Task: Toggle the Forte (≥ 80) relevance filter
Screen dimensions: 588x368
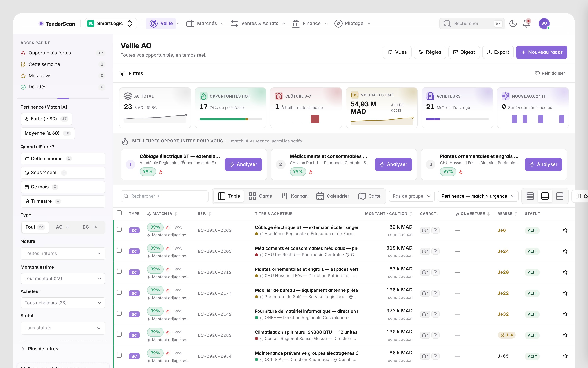Action: click(46, 119)
